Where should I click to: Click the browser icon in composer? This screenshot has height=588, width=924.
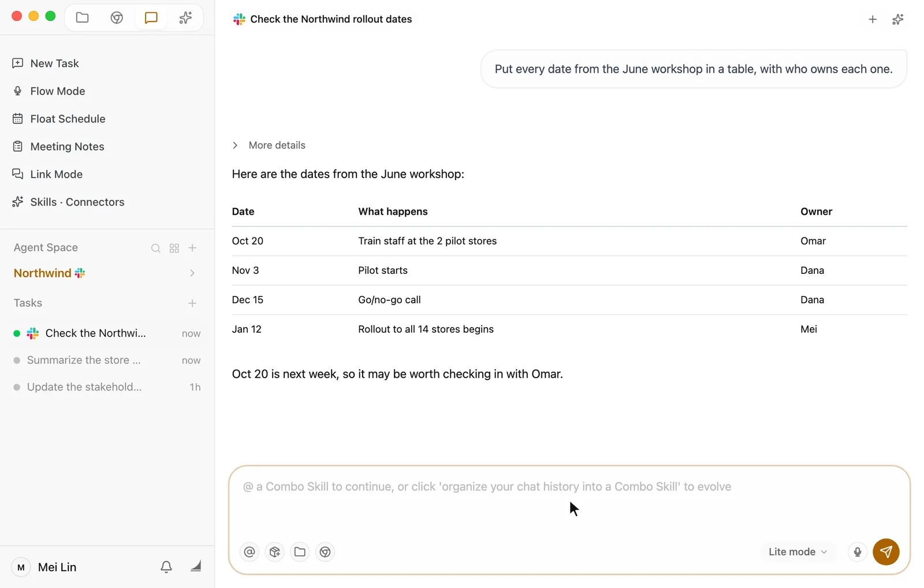325,552
